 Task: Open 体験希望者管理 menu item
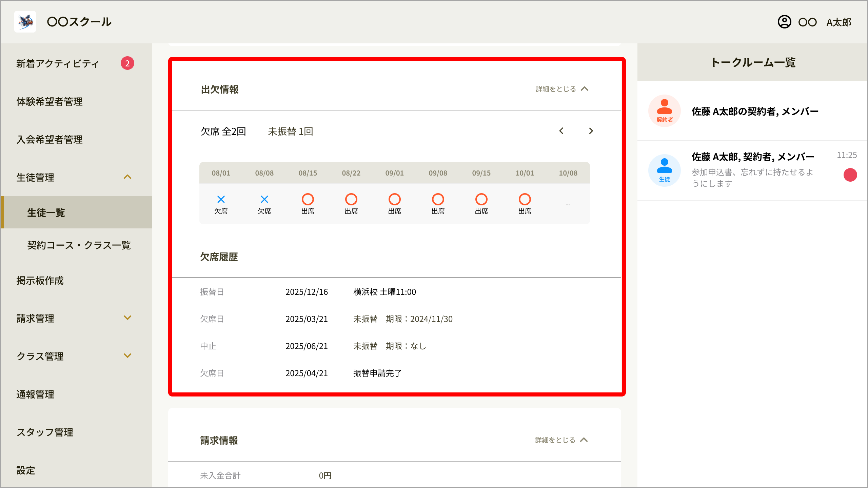click(x=76, y=101)
